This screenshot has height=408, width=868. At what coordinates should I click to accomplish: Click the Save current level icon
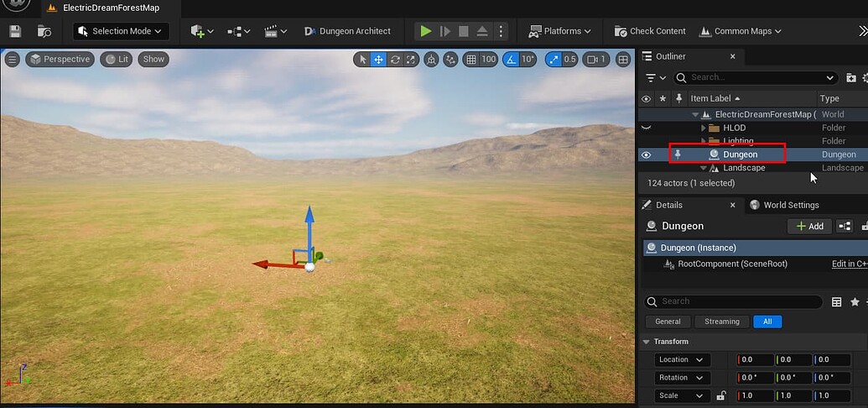pyautogui.click(x=15, y=31)
